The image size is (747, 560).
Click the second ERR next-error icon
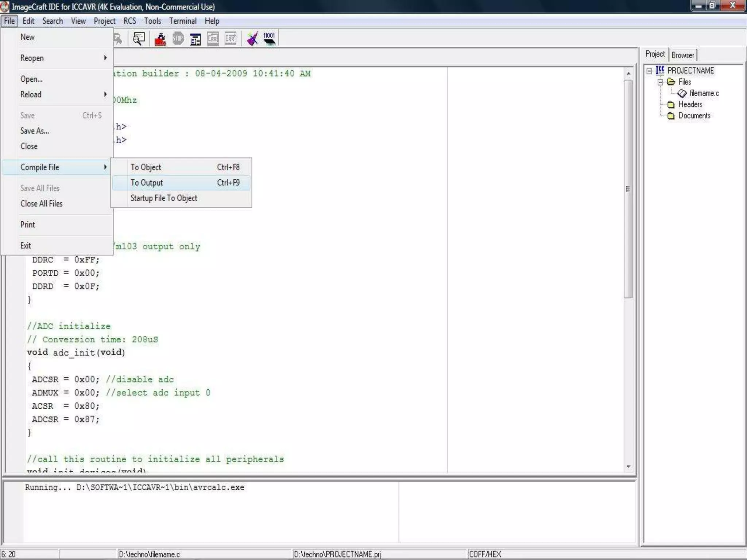[231, 39]
